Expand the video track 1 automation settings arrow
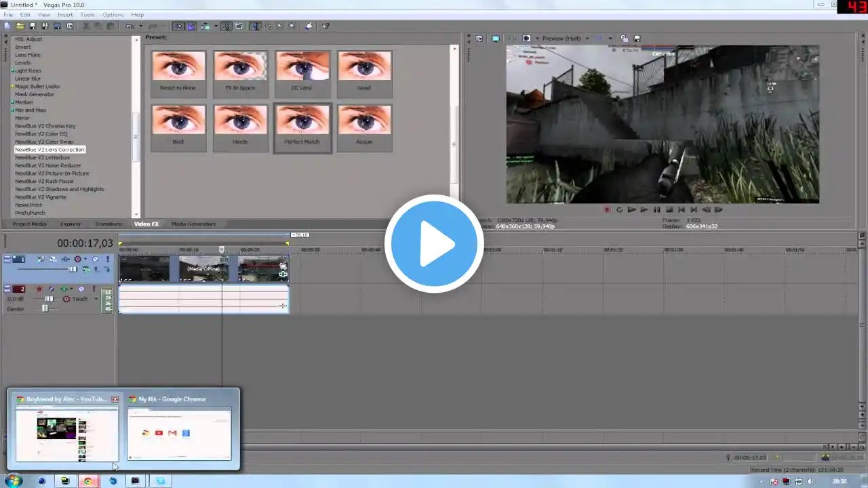Screen dimensions: 868x488 pyautogui.click(x=85, y=259)
